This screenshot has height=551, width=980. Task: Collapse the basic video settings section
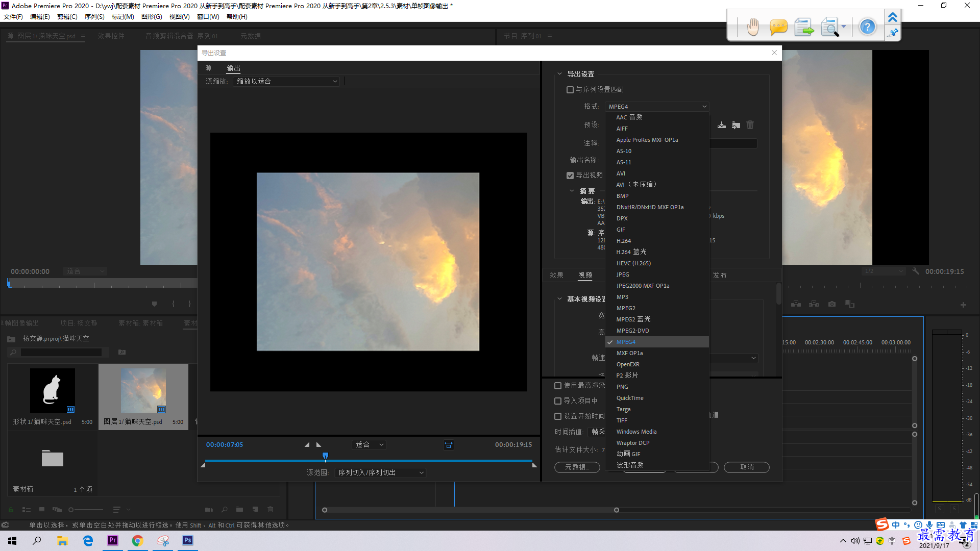pyautogui.click(x=559, y=299)
